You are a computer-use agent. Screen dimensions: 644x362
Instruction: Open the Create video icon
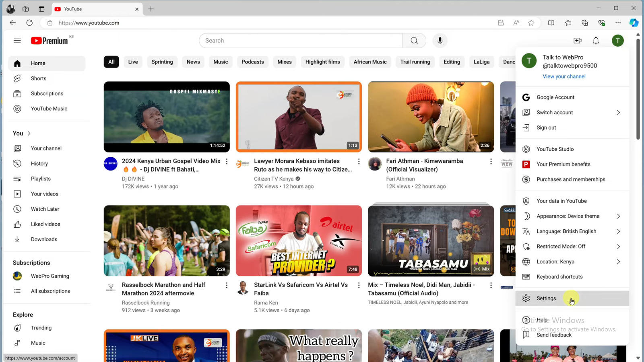pyautogui.click(x=578, y=41)
